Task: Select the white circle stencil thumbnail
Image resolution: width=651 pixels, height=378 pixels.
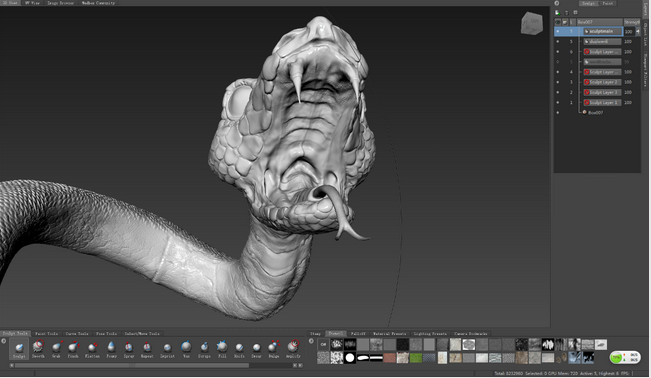Action: (x=350, y=358)
